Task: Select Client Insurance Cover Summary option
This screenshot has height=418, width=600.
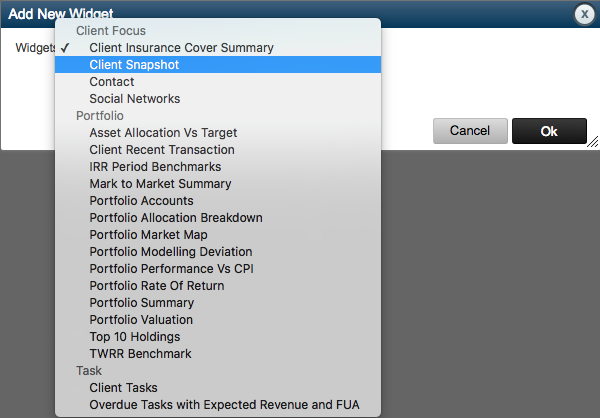Action: click(x=181, y=48)
